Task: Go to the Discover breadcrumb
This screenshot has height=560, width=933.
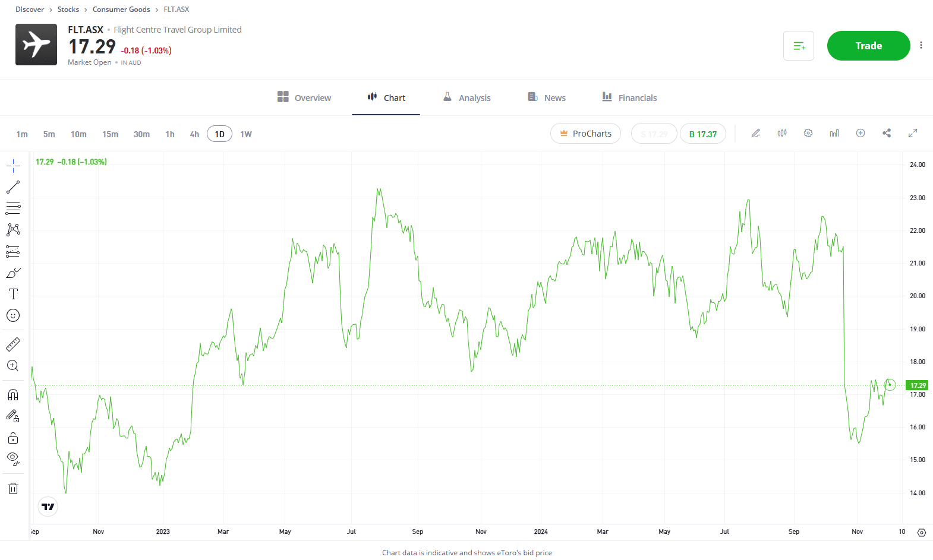Action: [30, 10]
